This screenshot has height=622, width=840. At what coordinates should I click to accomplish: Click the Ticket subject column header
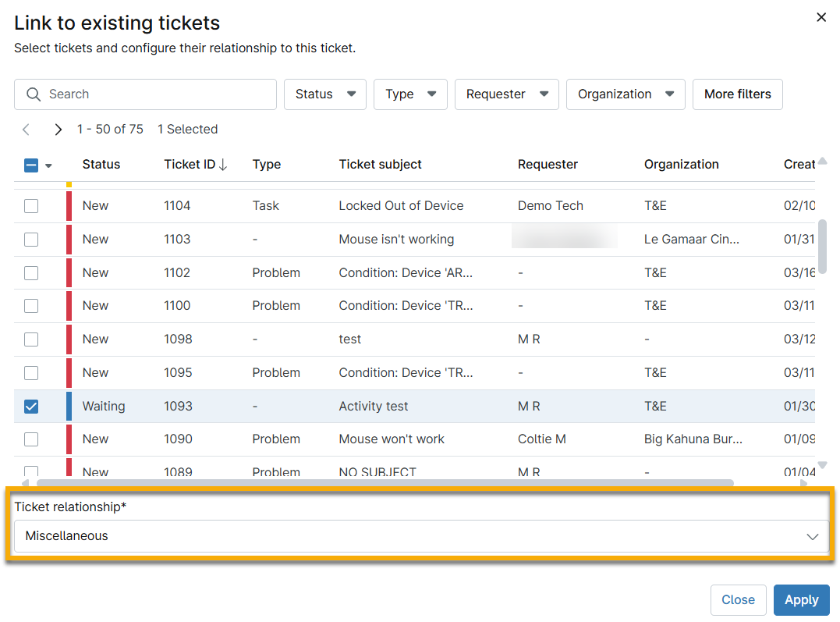(x=380, y=165)
